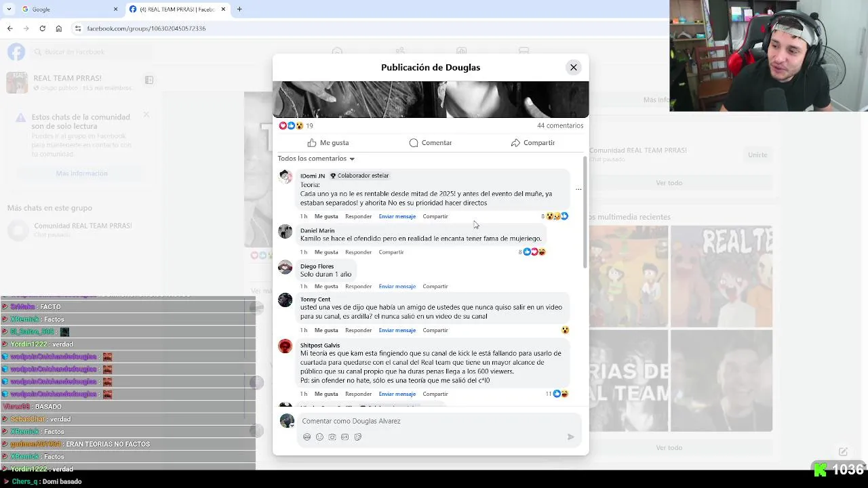Focus the Comentar como Douglas Alvarez field

(x=437, y=421)
